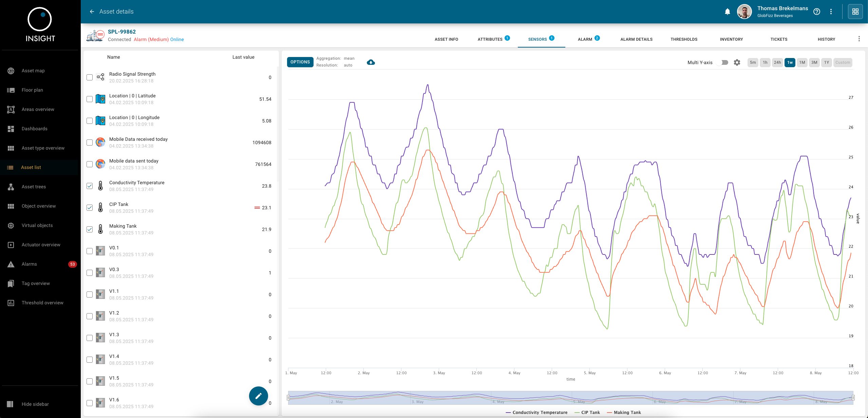Open the tab bar overflow three-dot menu
The width and height of the screenshot is (868, 418).
859,39
